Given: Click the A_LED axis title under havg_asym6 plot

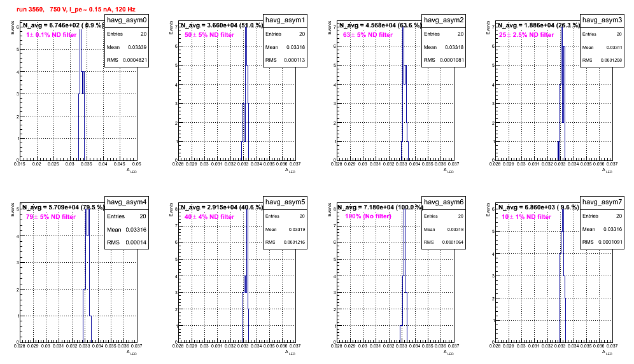Looking at the screenshot, I should pyautogui.click(x=449, y=353).
